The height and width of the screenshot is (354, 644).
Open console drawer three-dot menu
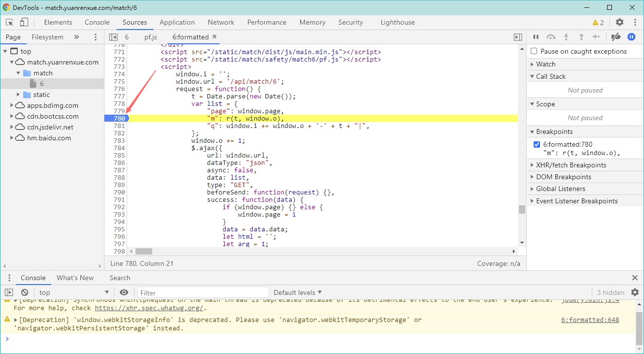pyautogui.click(x=9, y=278)
